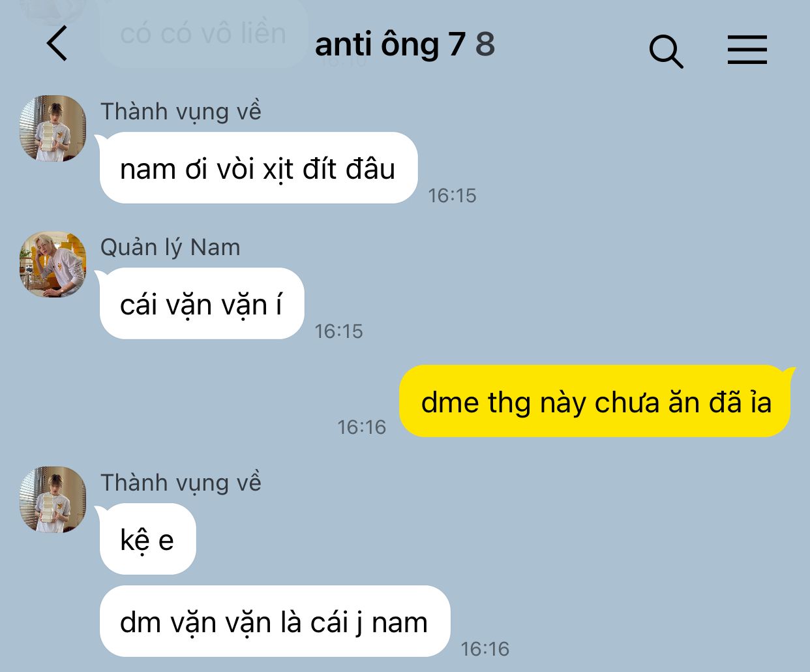Go back using the left arrow
Viewport: 810px width, 672px height.
click(x=57, y=44)
